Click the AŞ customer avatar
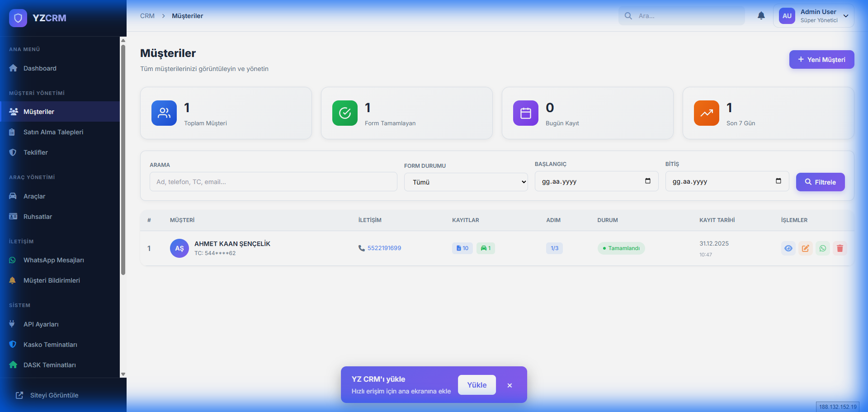The image size is (868, 412). pos(179,248)
